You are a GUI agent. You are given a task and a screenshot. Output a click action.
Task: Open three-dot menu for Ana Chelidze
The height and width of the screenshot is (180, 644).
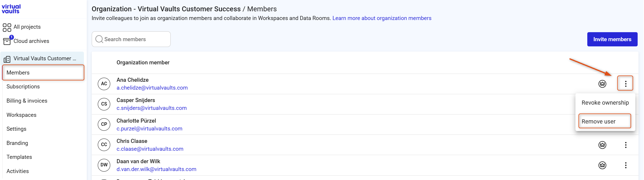[x=625, y=83]
